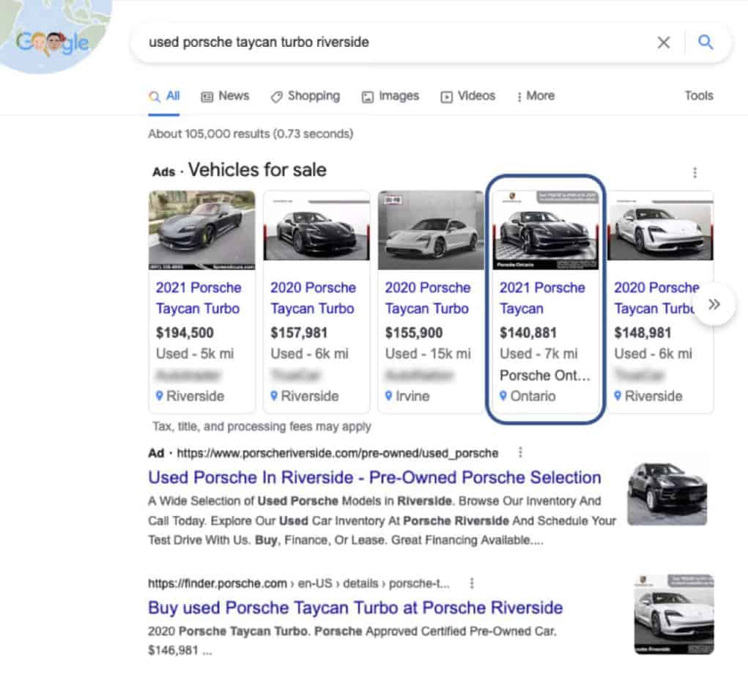Click the white Taycan photo in Irvine listing

click(431, 230)
